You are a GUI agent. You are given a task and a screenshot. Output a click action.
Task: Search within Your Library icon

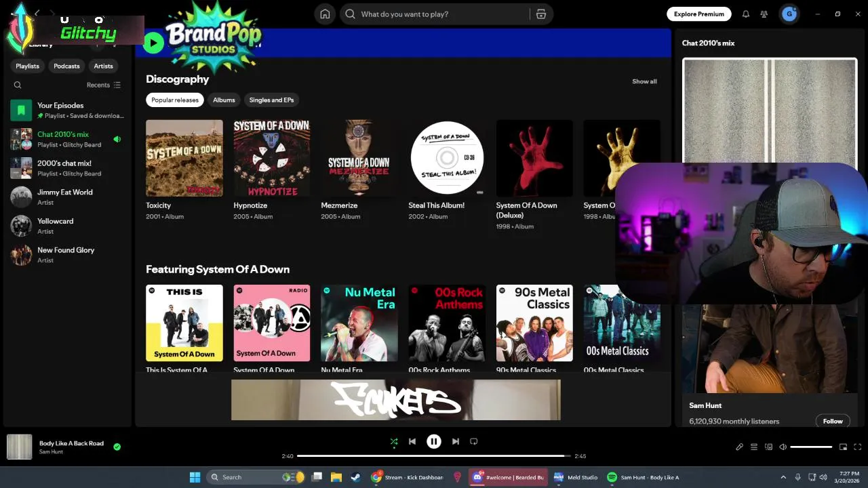pyautogui.click(x=18, y=85)
